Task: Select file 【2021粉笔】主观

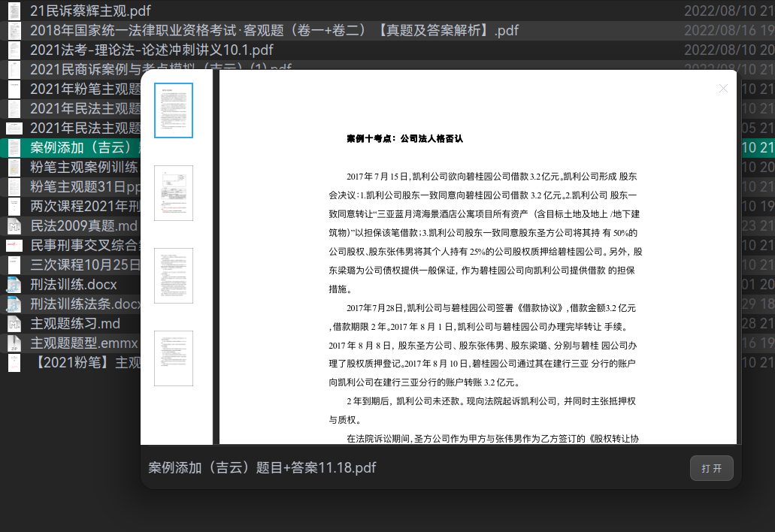Action: pos(85,363)
